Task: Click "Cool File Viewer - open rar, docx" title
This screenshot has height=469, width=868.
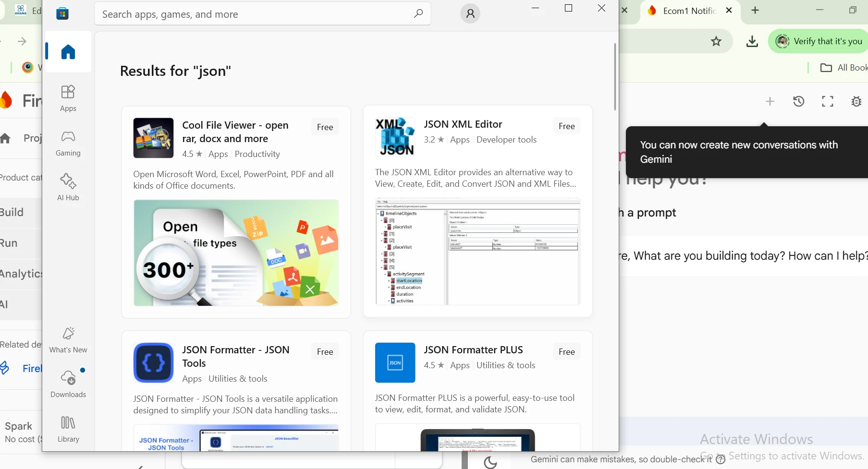Action: [x=235, y=132]
